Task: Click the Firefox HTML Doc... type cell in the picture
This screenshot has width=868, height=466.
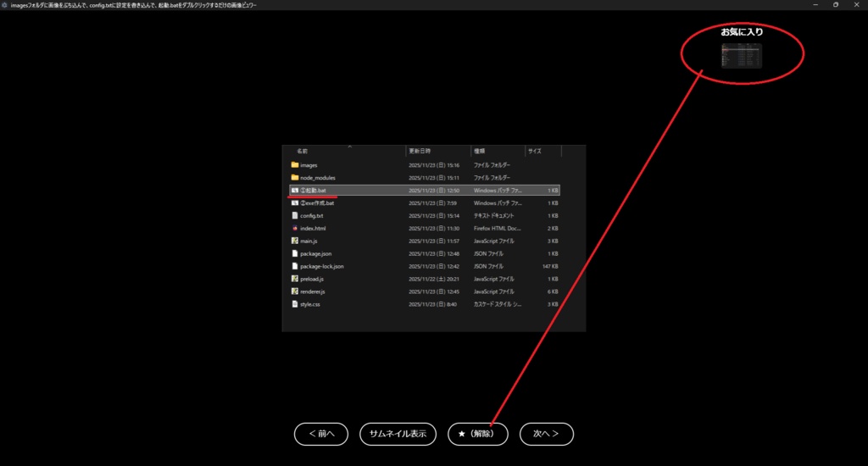Action: coord(497,229)
